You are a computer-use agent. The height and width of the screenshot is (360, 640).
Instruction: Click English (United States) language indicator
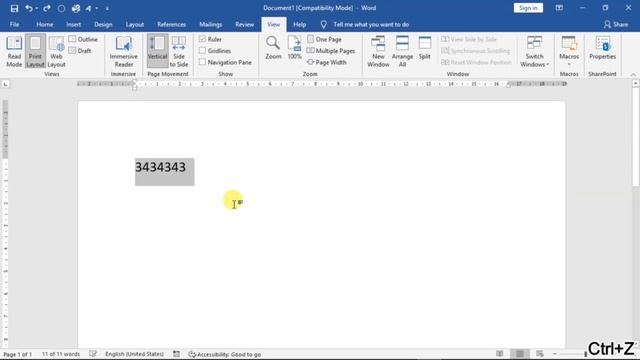click(x=134, y=354)
